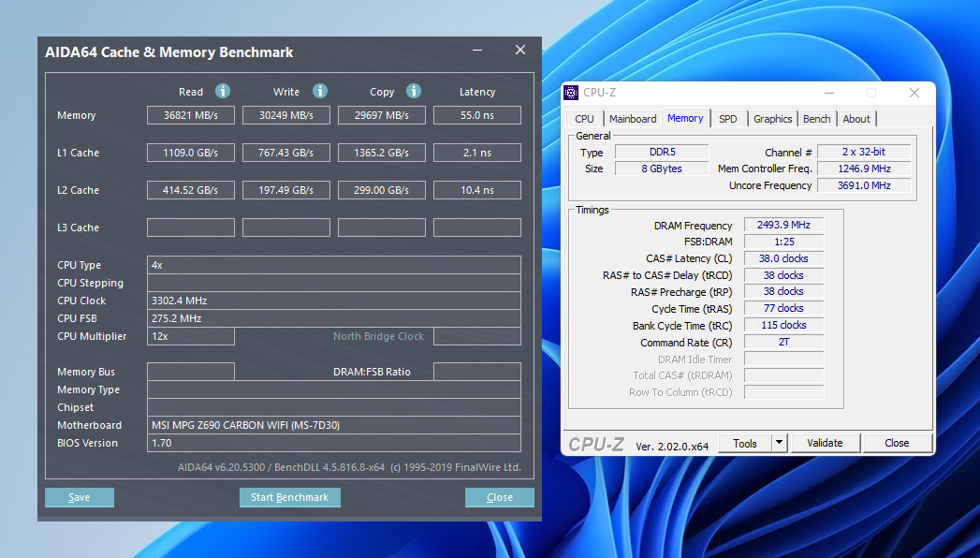Image resolution: width=980 pixels, height=558 pixels.
Task: Click CPU-Z version text Ver. 2.02.0.x64
Action: point(672,447)
